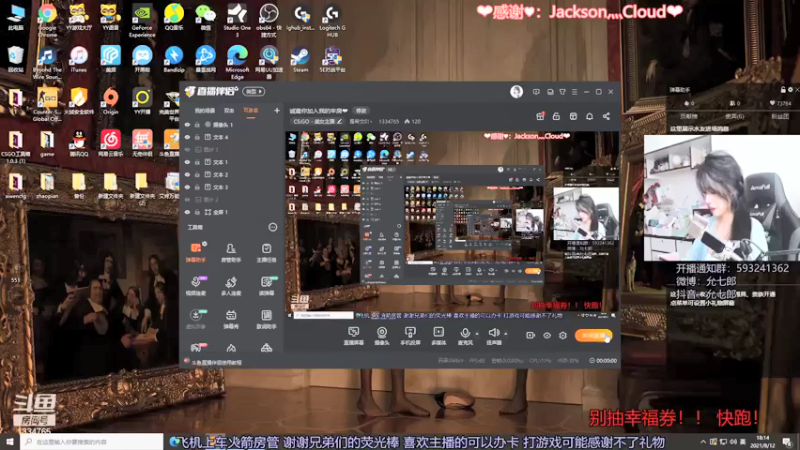Open the notification bell icon
The height and width of the screenshot is (450, 800).
point(589,116)
